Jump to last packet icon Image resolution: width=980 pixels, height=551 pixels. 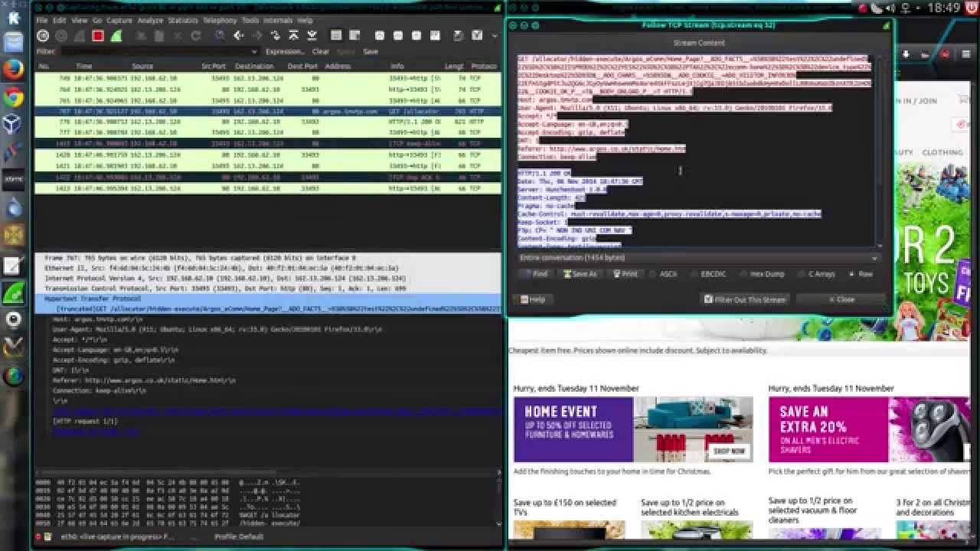(312, 36)
